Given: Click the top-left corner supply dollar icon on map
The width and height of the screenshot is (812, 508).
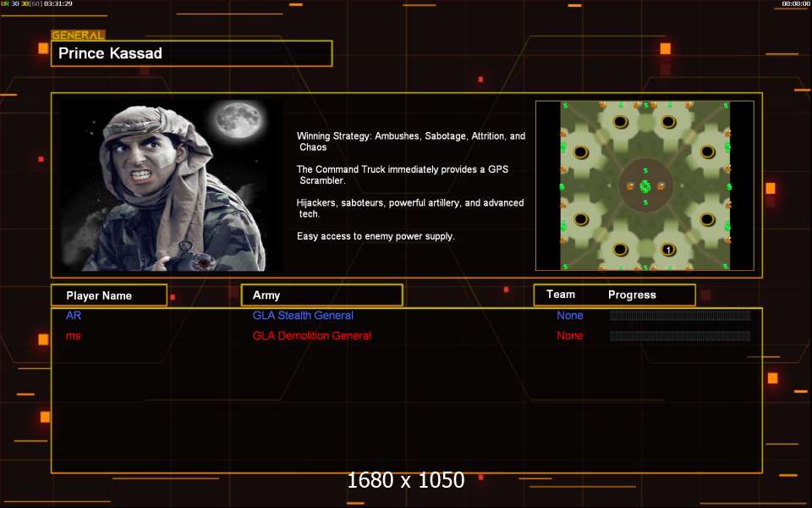Looking at the screenshot, I should [564, 106].
